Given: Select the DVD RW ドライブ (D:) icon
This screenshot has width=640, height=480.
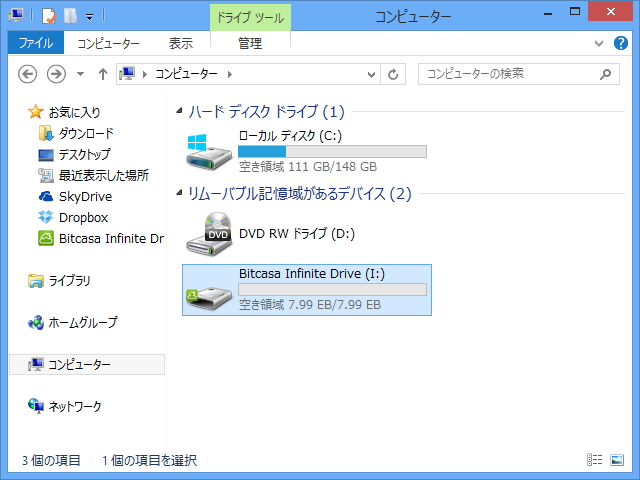Looking at the screenshot, I should (209, 234).
